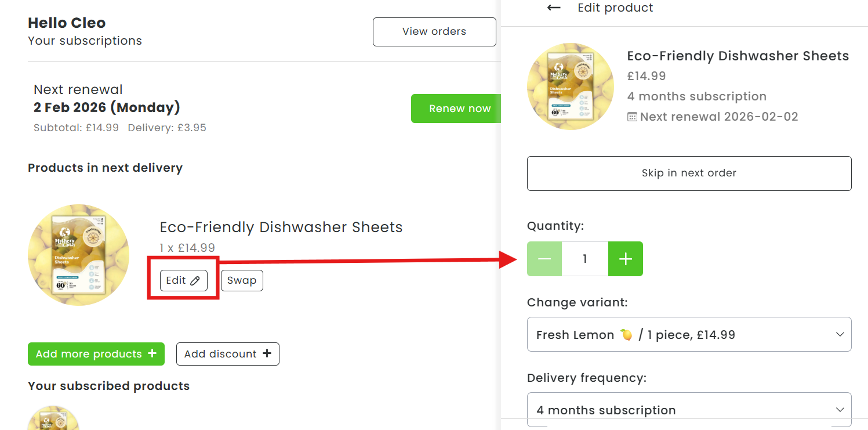Screen dimensions: 868x430
Task: Click the plus icon on Add discount
Action: click(x=267, y=353)
